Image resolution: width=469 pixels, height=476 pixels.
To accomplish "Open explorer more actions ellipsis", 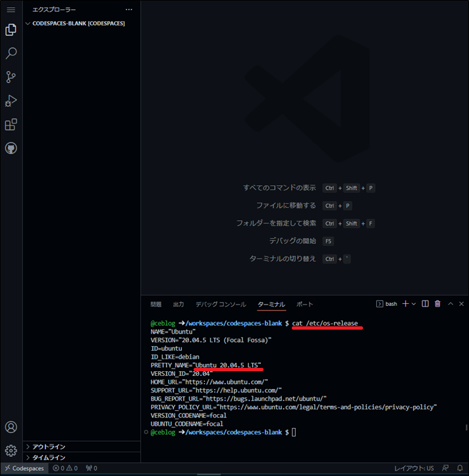I will [x=129, y=9].
